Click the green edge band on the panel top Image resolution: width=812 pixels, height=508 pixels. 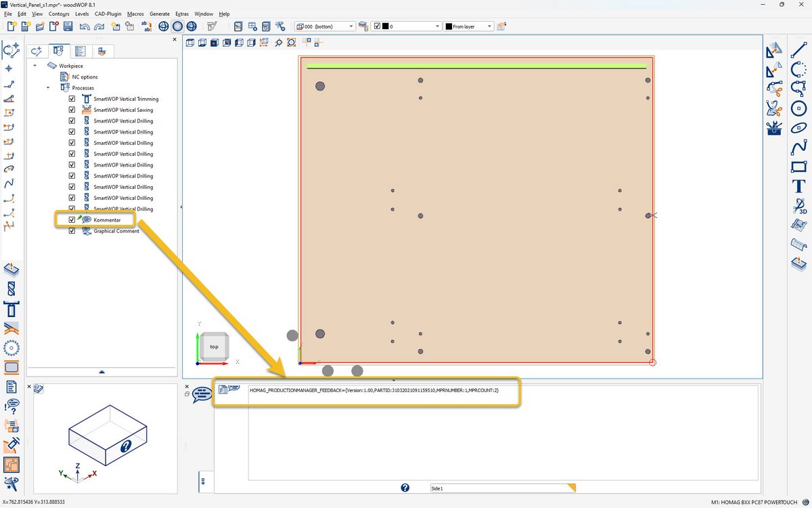coord(474,66)
